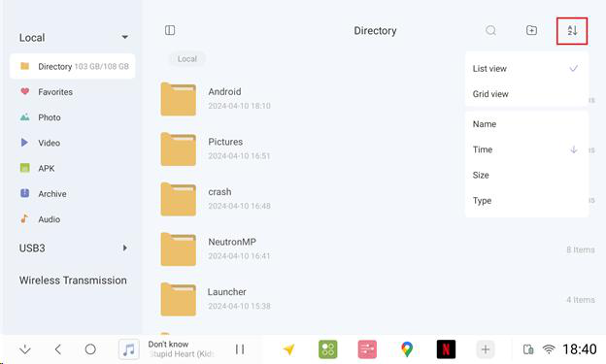Open the pink sliders settings app
This screenshot has width=606, height=364.
(367, 349)
